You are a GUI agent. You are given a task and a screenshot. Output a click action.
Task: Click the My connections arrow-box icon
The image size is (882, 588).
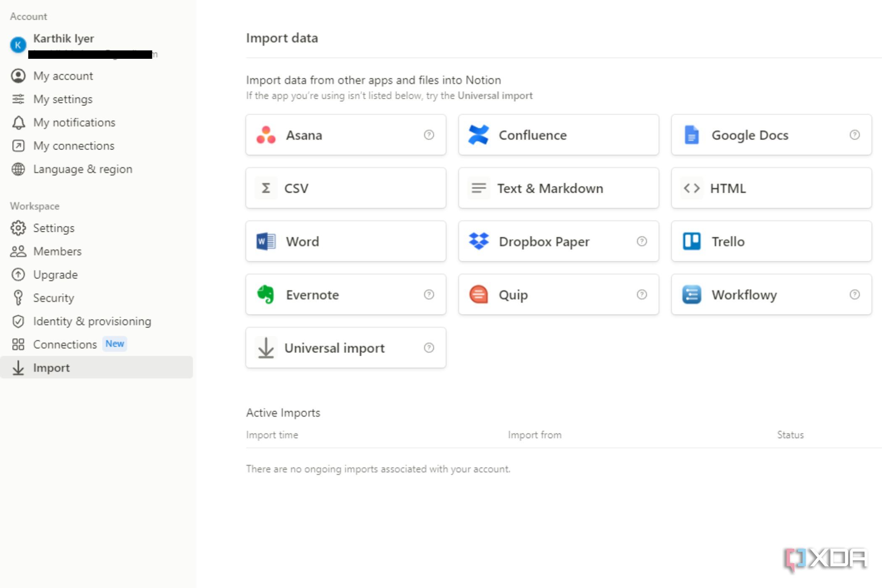tap(18, 146)
